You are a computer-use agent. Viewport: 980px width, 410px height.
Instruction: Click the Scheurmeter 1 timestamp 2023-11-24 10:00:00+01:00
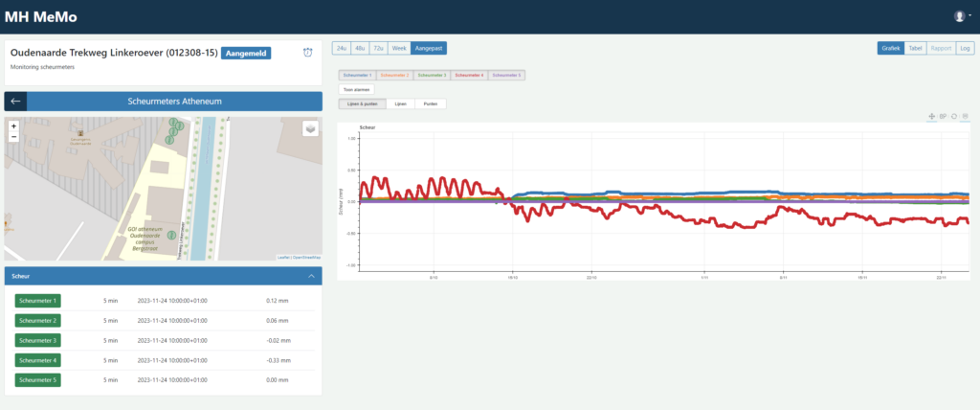tap(172, 301)
